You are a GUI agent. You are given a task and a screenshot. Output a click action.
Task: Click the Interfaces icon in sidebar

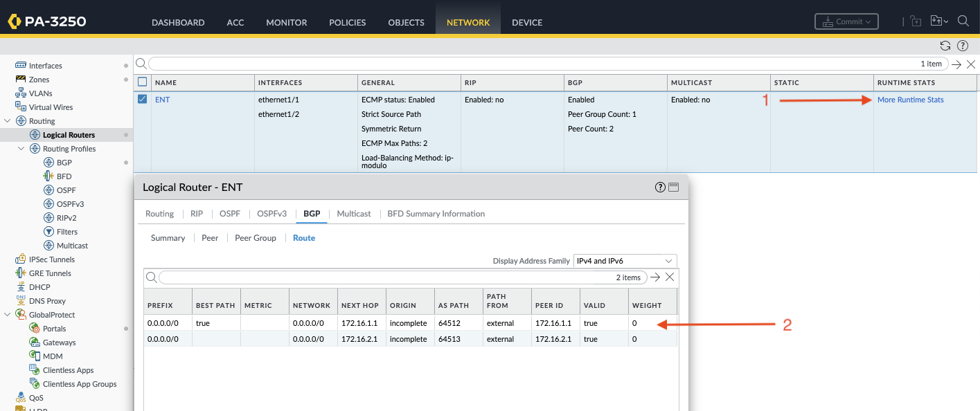point(21,66)
